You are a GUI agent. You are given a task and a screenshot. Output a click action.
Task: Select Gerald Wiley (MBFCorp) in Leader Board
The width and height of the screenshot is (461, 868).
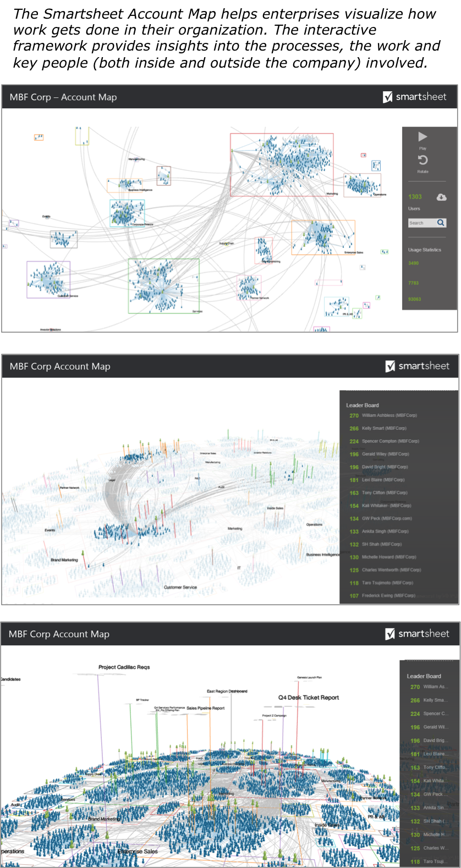click(379, 454)
